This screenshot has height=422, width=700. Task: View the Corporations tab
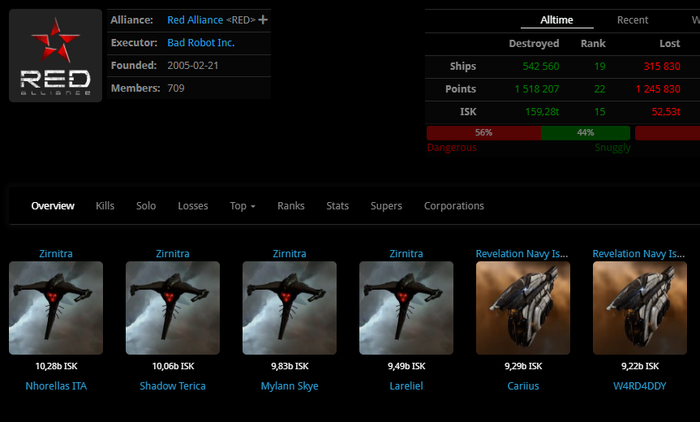pos(454,206)
